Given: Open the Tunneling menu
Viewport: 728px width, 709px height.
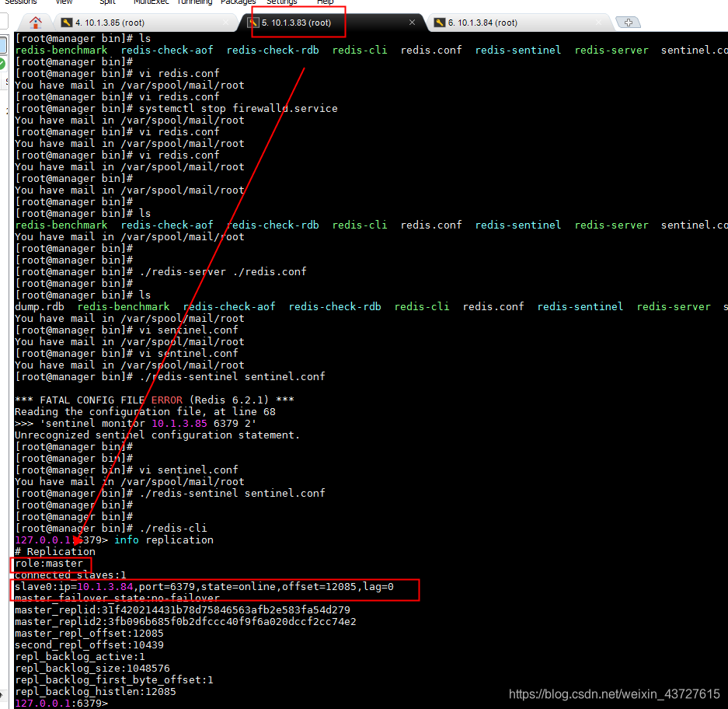Looking at the screenshot, I should (194, 2).
